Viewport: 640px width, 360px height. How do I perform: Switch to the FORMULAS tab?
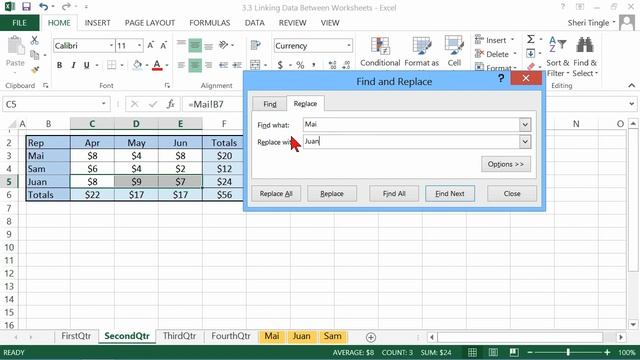pos(210,23)
